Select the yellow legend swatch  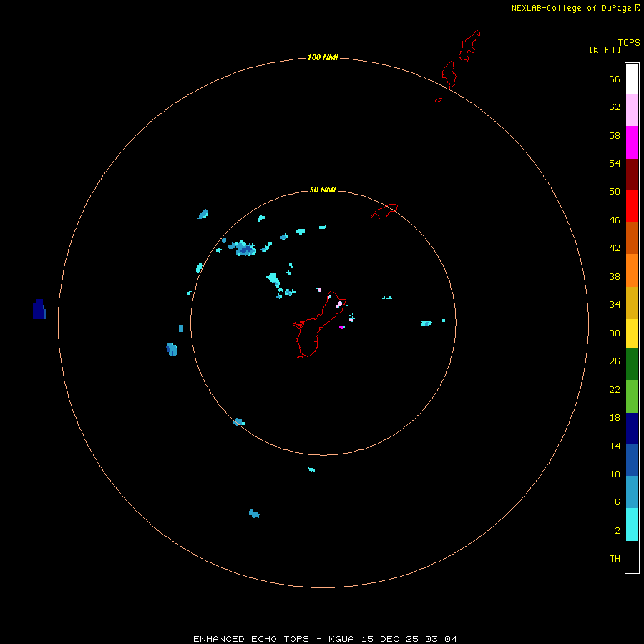[632, 333]
